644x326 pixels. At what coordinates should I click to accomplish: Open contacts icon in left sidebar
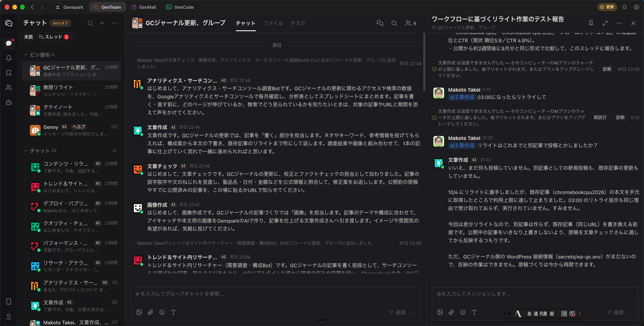click(9, 88)
